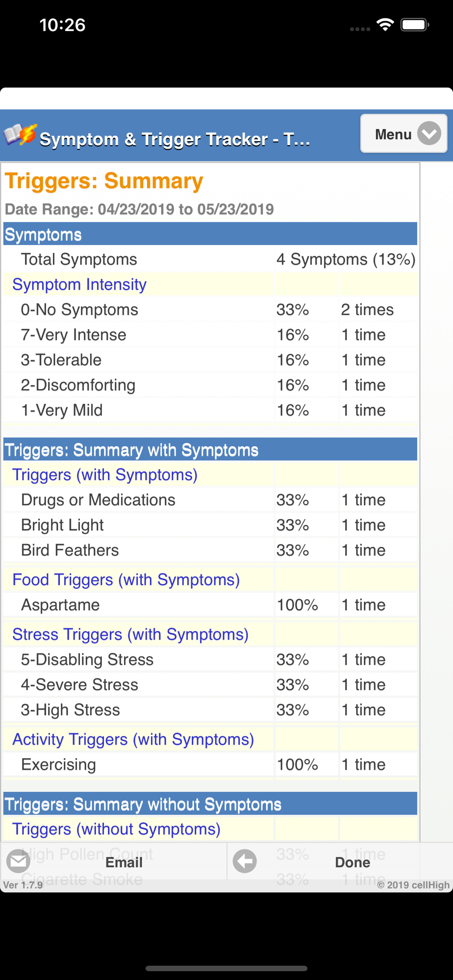The image size is (453, 980).
Task: Tap the Triggers: Summary with Symptoms header
Action: pos(131,450)
